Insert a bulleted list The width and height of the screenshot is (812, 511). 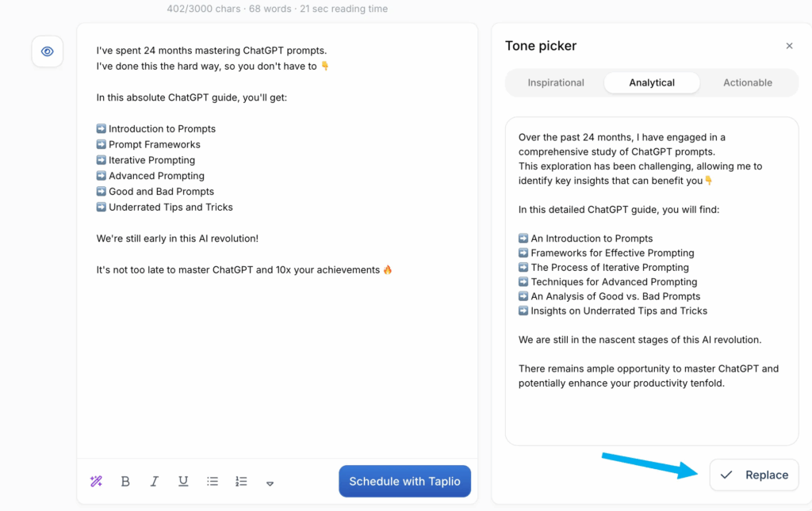tap(213, 482)
